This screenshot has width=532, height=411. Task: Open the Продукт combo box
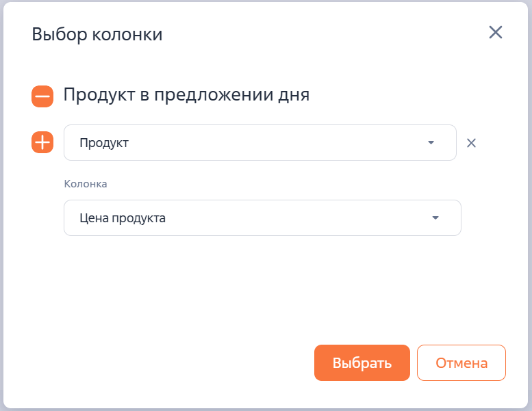259,142
